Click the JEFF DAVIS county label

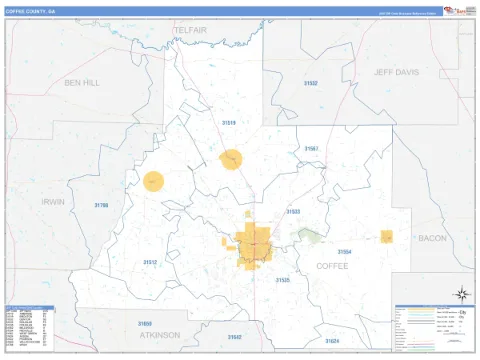(x=396, y=72)
